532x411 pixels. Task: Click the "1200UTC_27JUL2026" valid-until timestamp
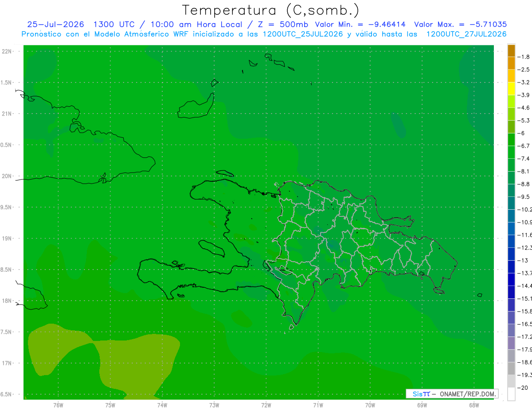[x=466, y=34]
